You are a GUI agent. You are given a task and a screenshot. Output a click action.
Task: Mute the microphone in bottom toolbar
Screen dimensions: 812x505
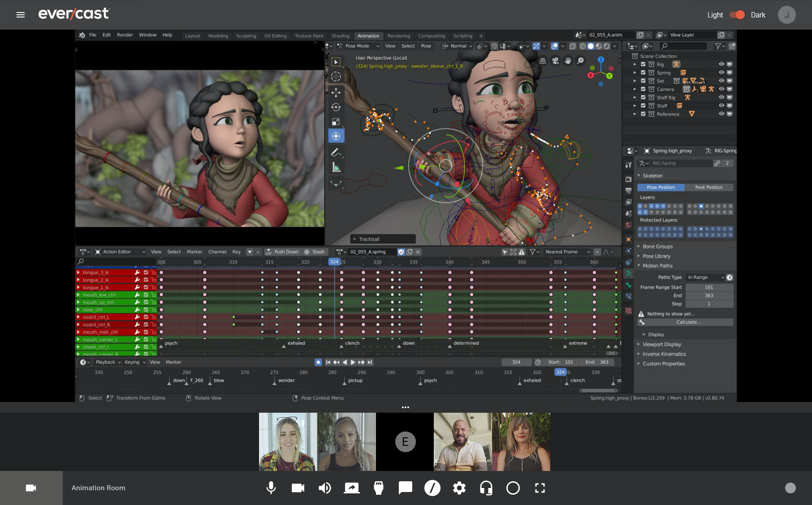pos(271,488)
